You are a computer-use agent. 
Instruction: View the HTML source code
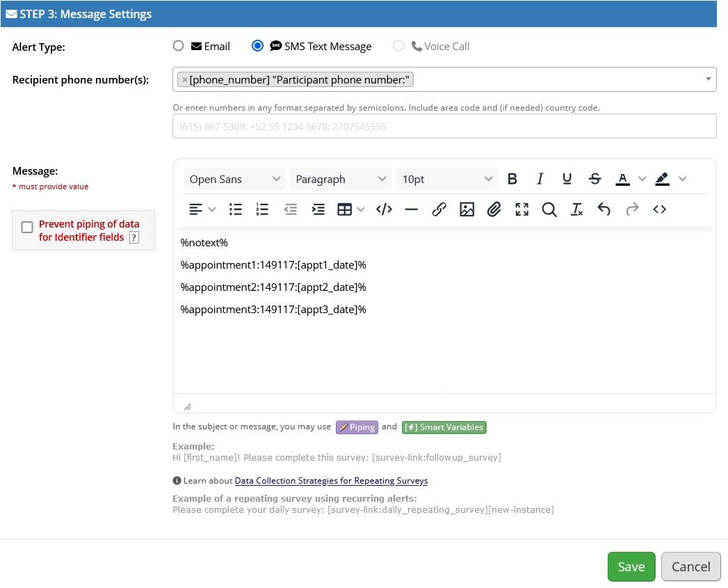[659, 209]
